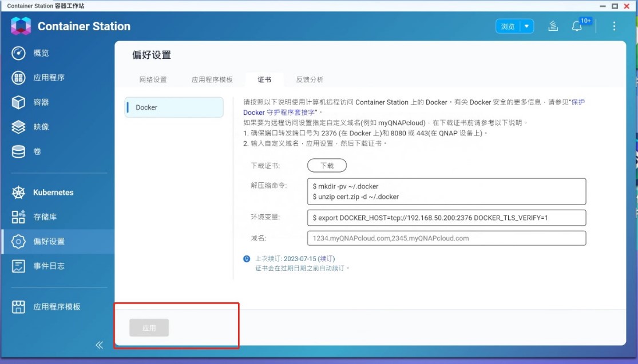Switch to the 网络设置 tab
Viewport: 638px width, 364px height.
(x=153, y=80)
